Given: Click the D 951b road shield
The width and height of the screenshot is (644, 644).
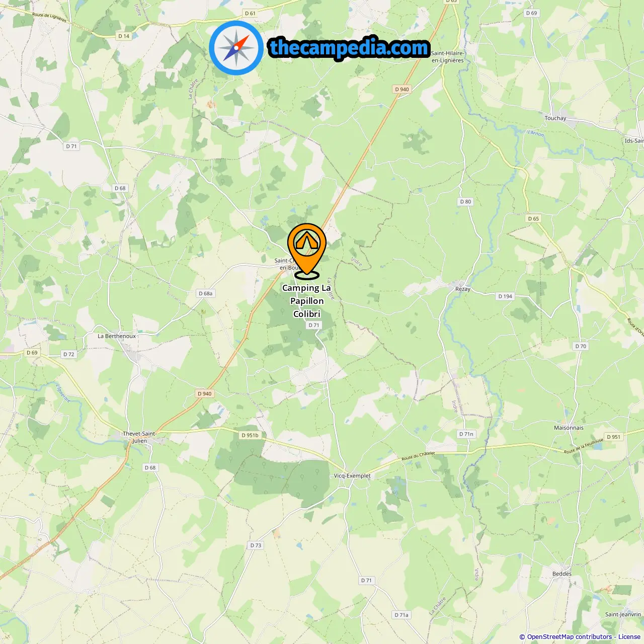Looking at the screenshot, I should coord(250,435).
